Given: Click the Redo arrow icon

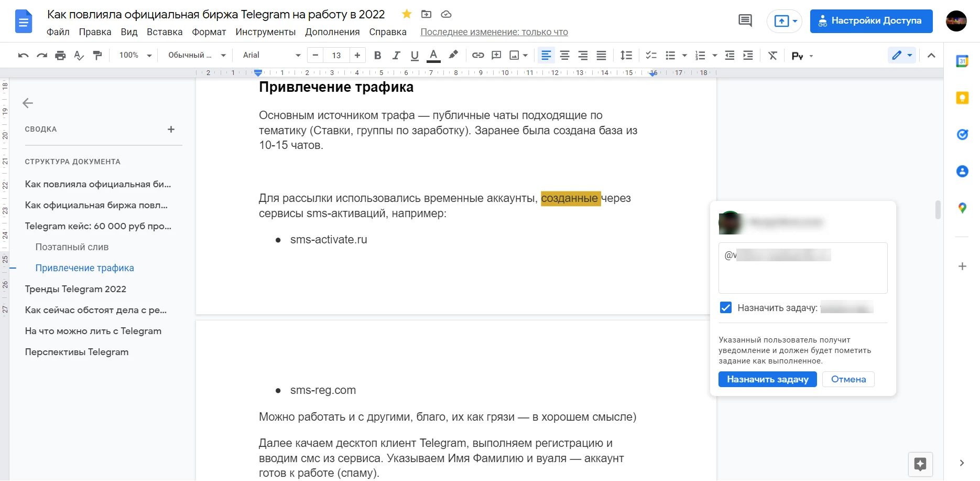Looking at the screenshot, I should [42, 56].
